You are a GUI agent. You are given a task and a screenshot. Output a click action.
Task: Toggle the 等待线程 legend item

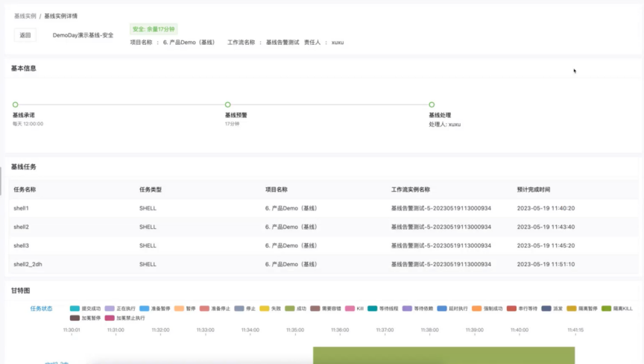(x=383, y=309)
